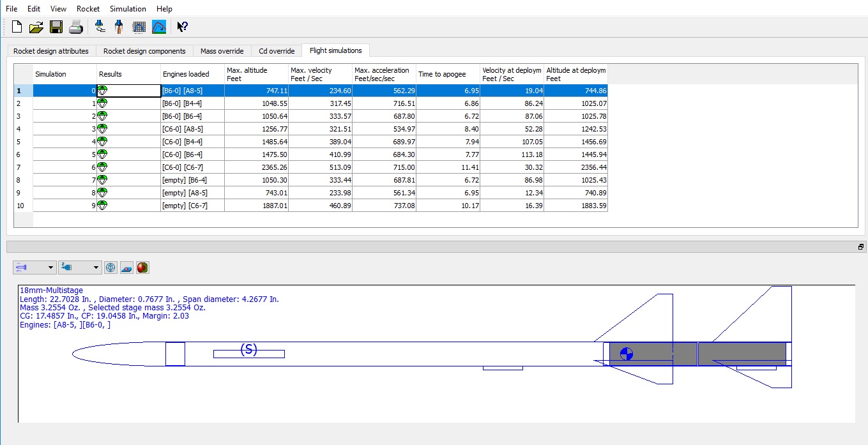Viewport: 868px width, 445px height.
Task: Restore the lower panel with the dock icon
Action: click(x=860, y=247)
